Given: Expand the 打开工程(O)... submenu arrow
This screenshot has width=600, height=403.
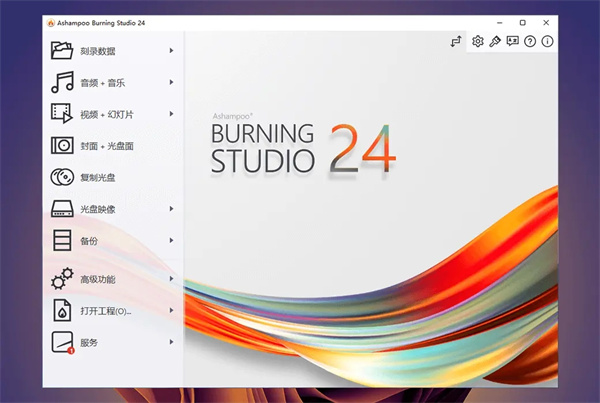Looking at the screenshot, I should (171, 310).
